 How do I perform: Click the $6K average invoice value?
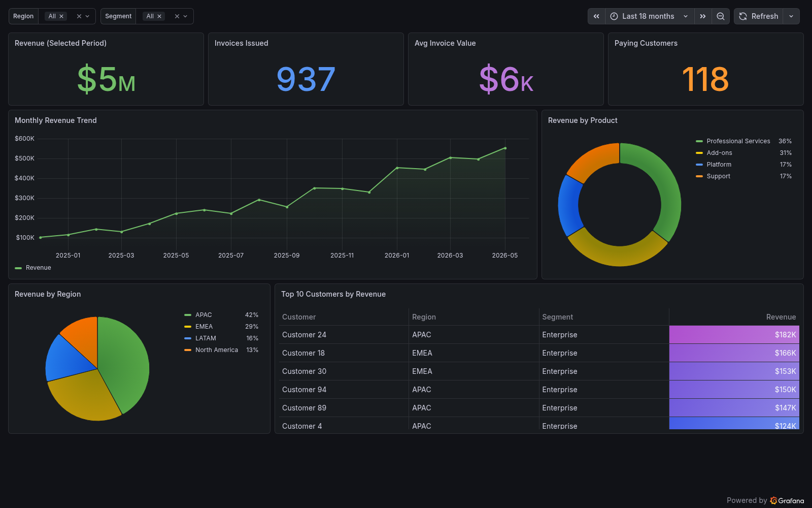coord(506,79)
